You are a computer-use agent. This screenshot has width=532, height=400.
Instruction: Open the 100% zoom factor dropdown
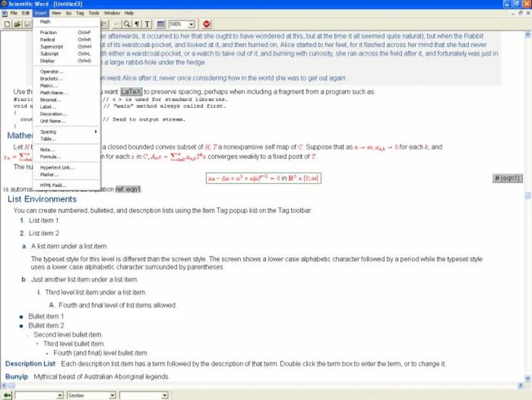click(x=191, y=24)
